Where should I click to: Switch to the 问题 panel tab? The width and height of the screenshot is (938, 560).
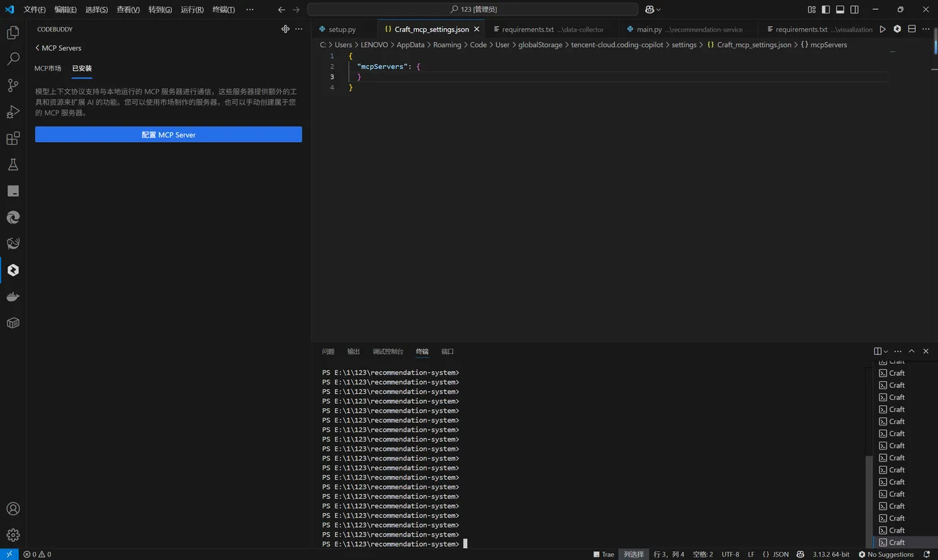point(328,351)
